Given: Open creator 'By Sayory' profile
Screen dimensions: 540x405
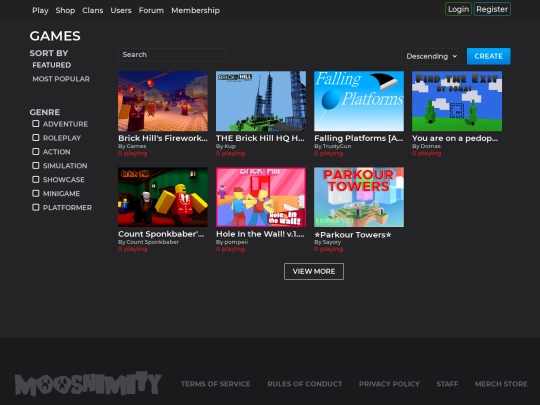Looking at the screenshot, I should point(328,242).
